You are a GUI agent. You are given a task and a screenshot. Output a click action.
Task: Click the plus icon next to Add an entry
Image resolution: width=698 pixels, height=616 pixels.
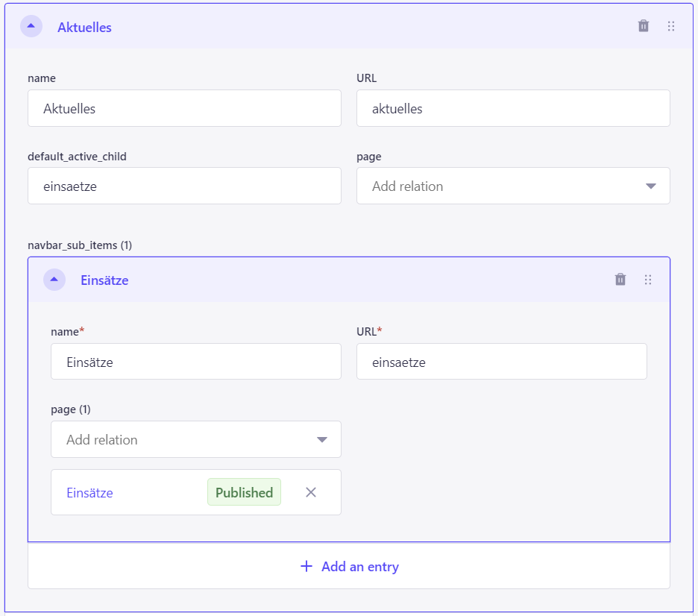pos(306,566)
